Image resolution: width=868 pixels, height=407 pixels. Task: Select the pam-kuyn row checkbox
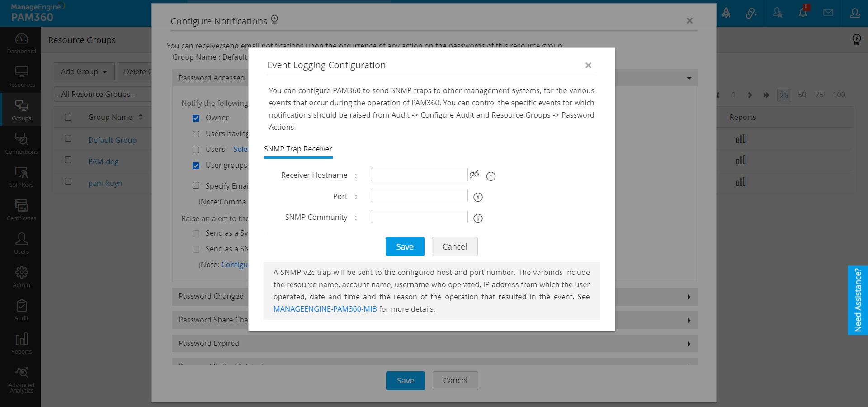pyautogui.click(x=68, y=181)
